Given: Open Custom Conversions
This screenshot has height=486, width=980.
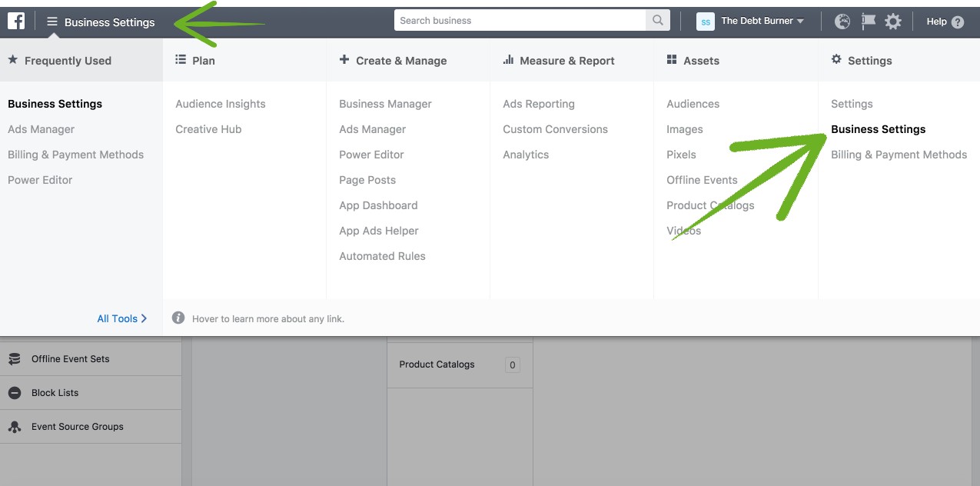Looking at the screenshot, I should (x=555, y=129).
